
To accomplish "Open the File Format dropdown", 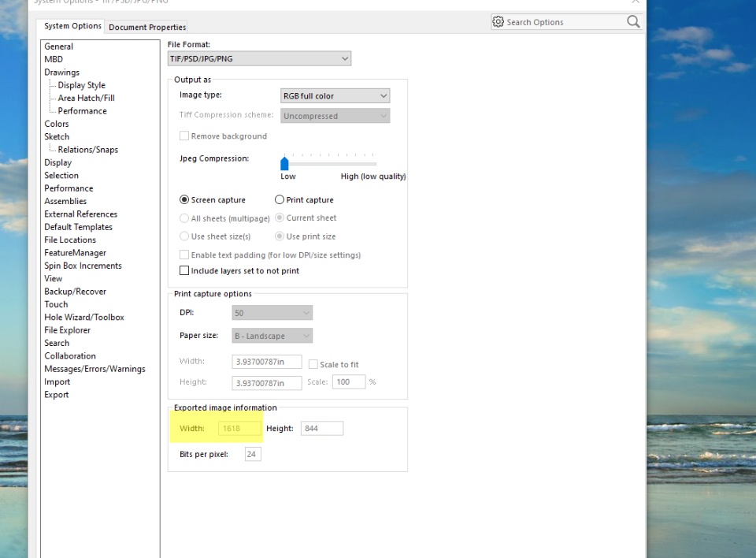I will coord(259,58).
